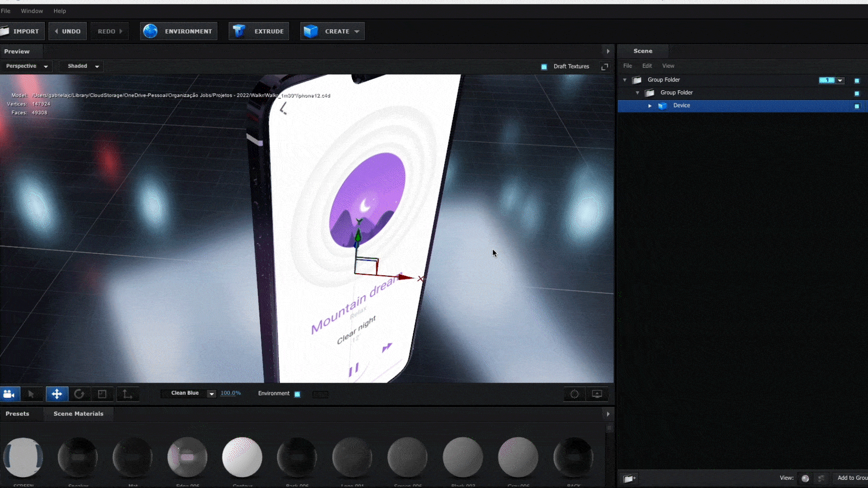Screen dimensions: 868x488
Task: Collapse the nested Group Folder
Action: coord(637,93)
